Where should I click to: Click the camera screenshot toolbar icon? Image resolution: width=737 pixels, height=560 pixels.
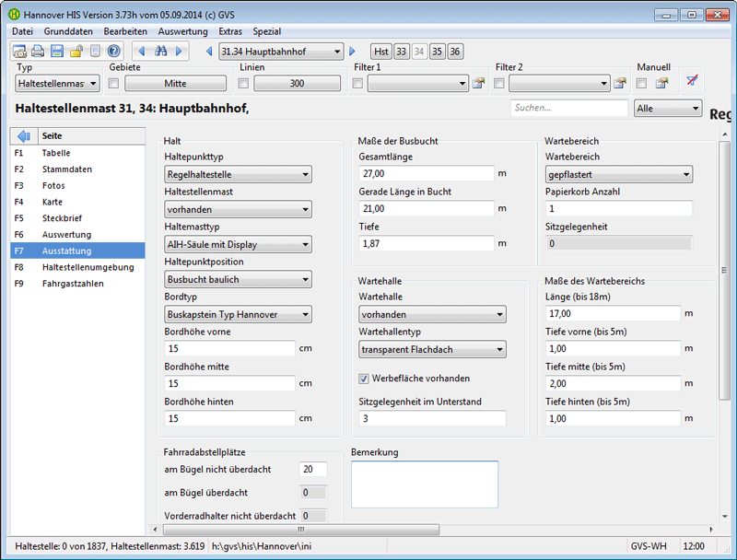click(19, 52)
